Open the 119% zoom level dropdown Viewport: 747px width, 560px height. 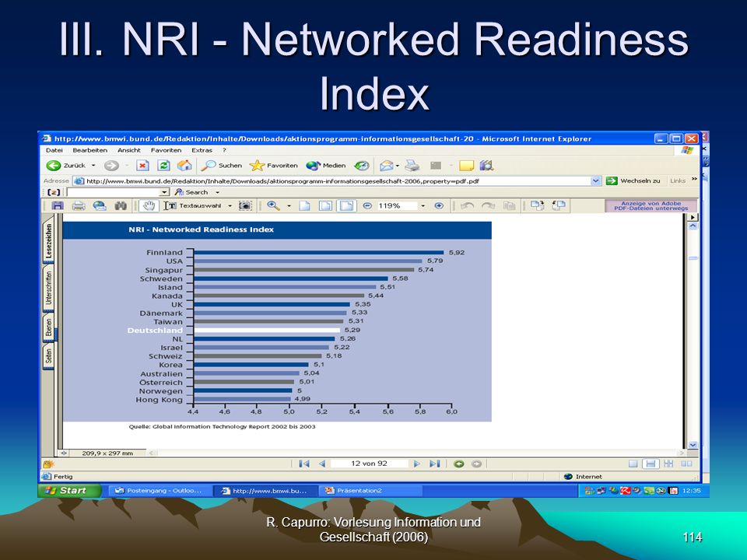tap(423, 205)
